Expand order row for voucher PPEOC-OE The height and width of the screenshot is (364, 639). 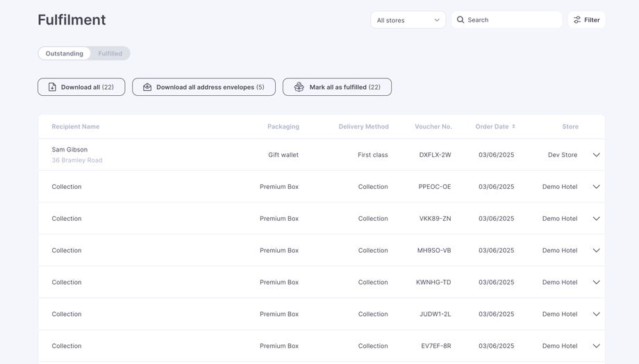tap(596, 187)
